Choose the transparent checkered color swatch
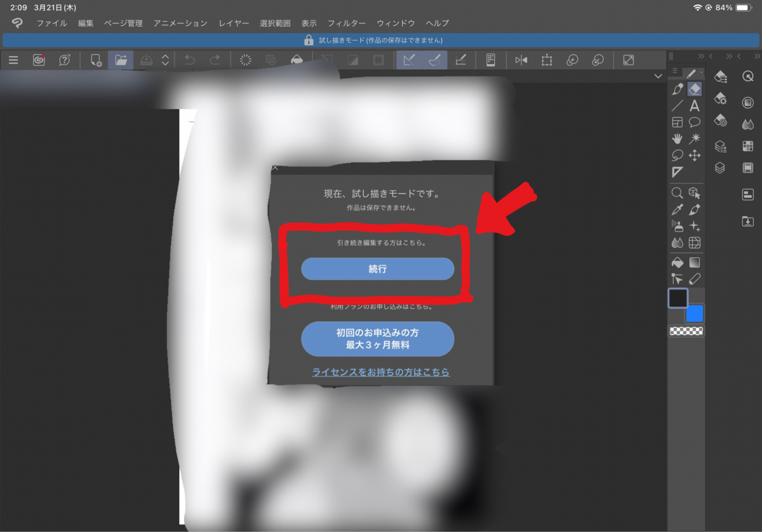The image size is (762, 532). [x=686, y=331]
